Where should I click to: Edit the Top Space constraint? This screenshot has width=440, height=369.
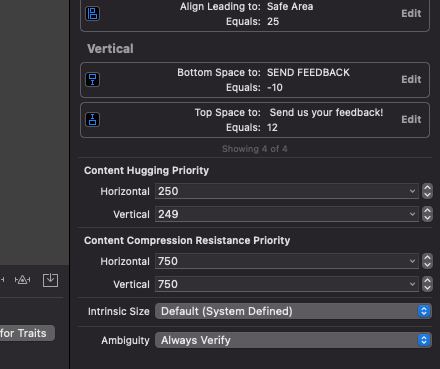(x=411, y=119)
